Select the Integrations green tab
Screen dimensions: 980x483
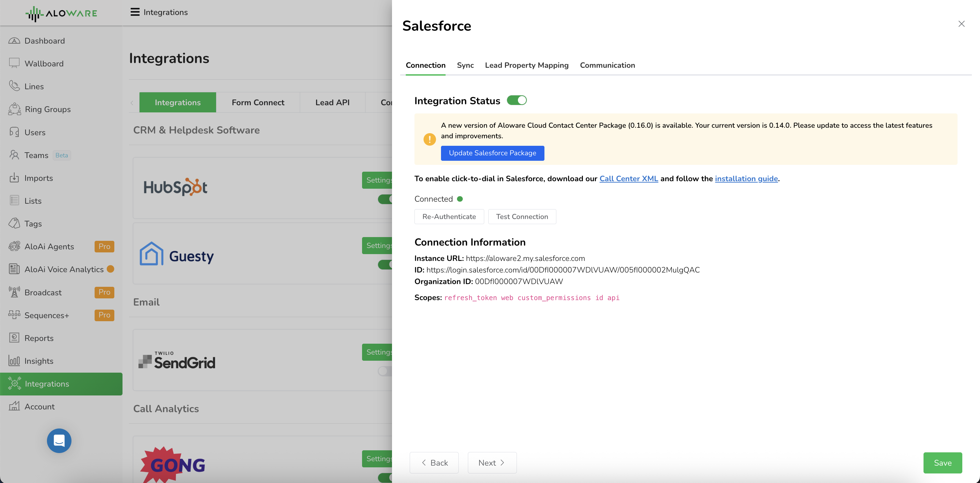point(178,102)
